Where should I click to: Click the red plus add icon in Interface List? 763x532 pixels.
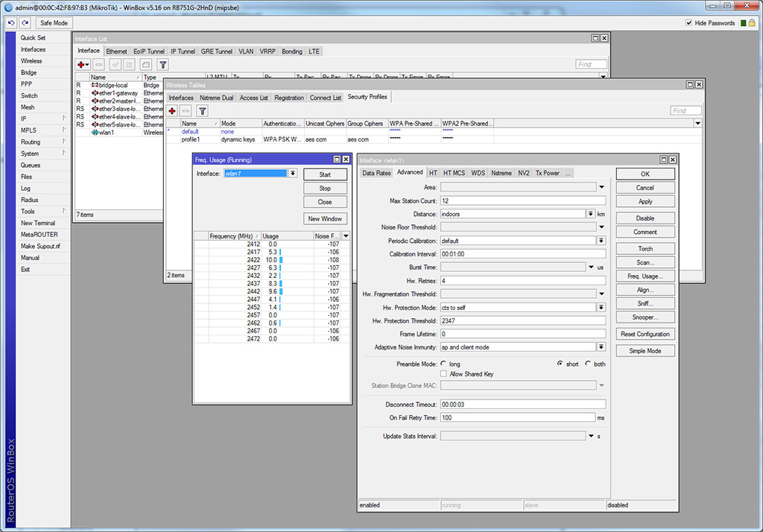pos(82,65)
